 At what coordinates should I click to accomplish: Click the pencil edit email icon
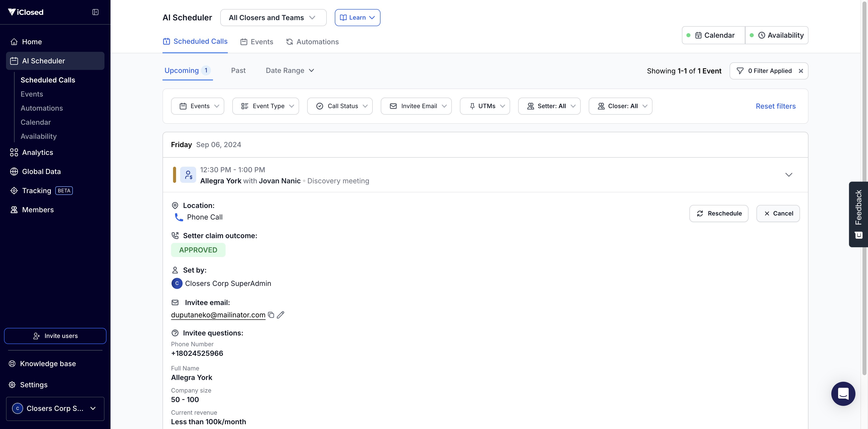point(280,315)
